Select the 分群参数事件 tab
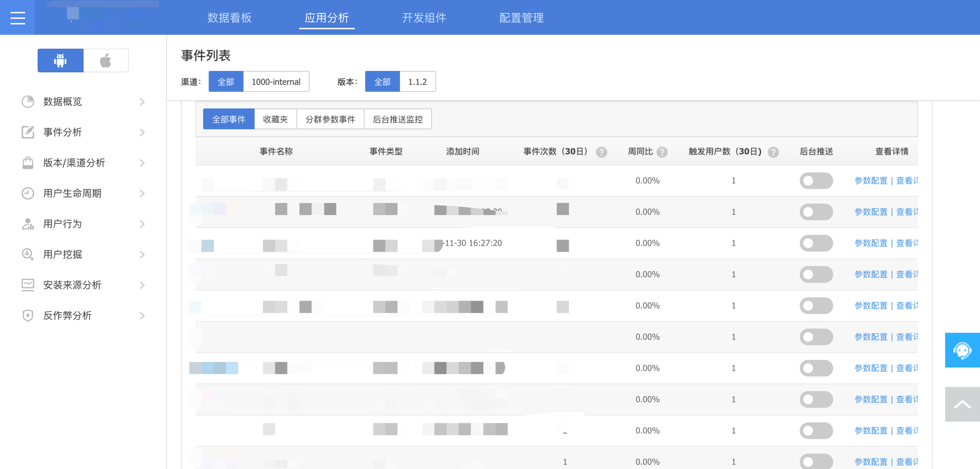 (x=330, y=120)
